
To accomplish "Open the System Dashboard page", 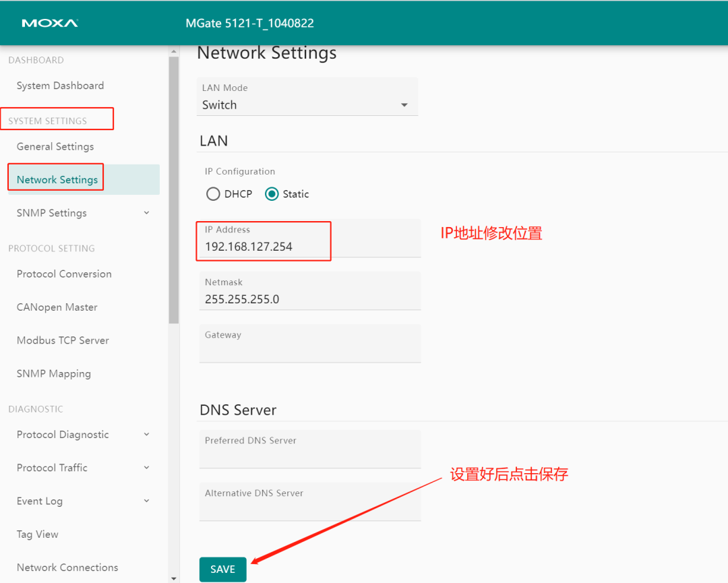I will (x=60, y=85).
